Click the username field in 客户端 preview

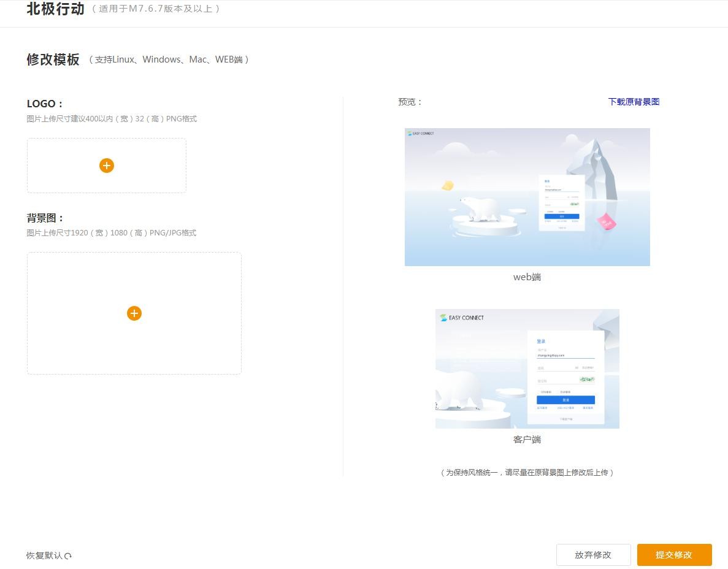point(565,355)
